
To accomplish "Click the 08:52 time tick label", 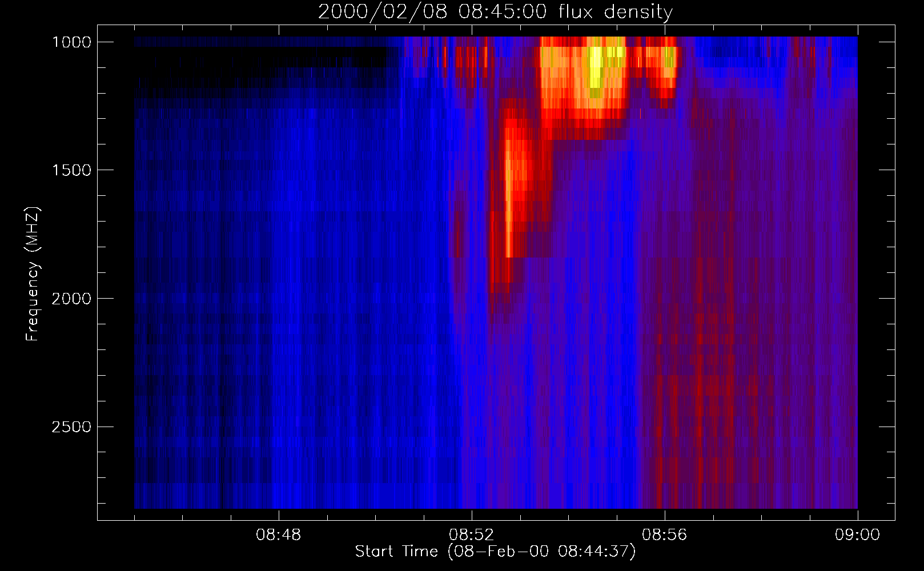I will pyautogui.click(x=471, y=535).
